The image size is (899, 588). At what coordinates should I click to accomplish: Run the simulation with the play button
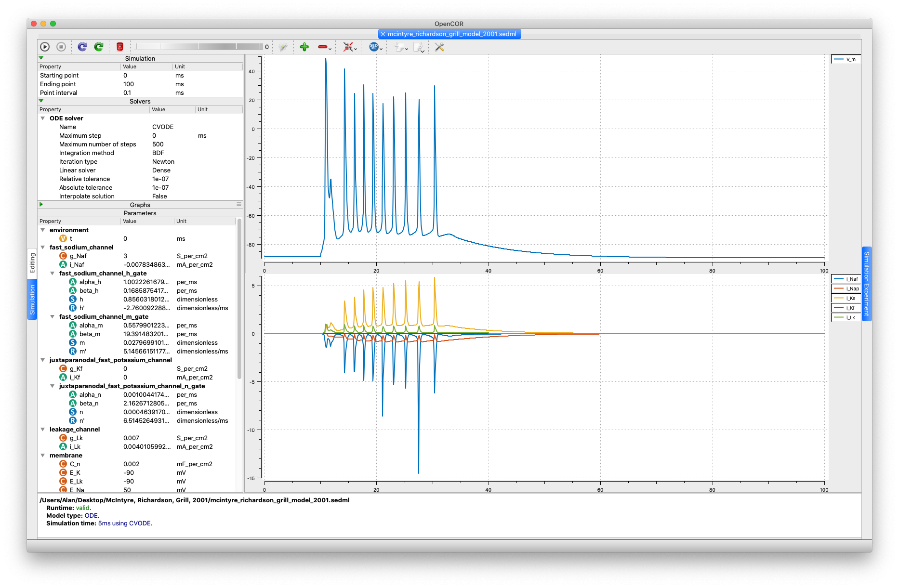tap(45, 47)
